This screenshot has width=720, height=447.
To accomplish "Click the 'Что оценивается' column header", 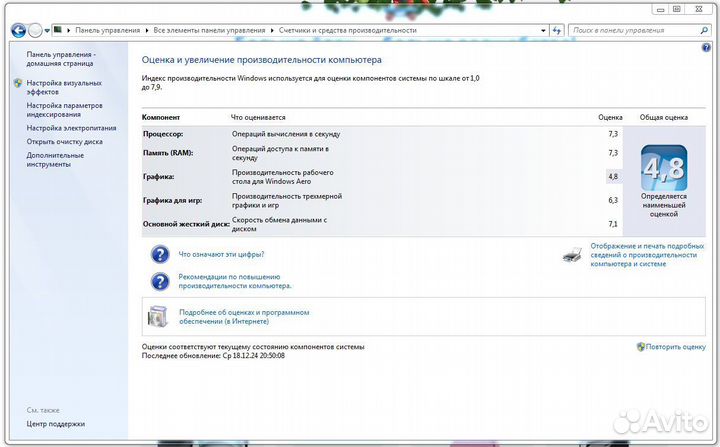I will [258, 117].
